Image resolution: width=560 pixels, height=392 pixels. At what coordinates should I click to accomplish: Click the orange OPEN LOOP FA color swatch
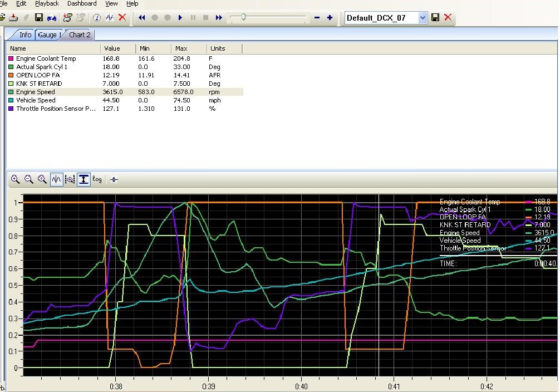(x=11, y=75)
